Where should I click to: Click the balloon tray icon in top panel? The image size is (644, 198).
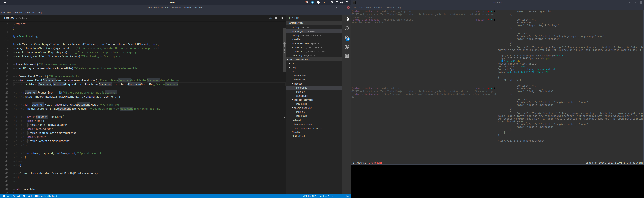coord(306,3)
